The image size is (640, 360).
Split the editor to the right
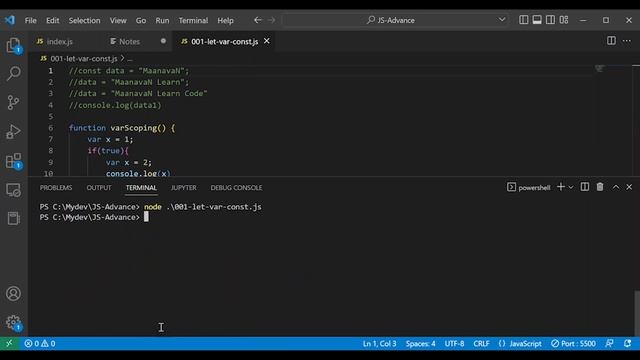611,40
